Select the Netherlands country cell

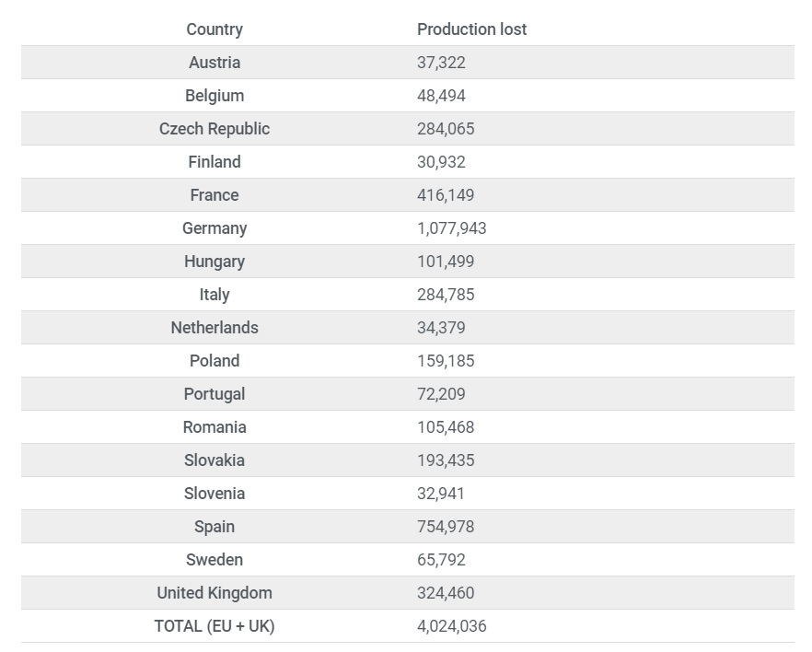coord(215,328)
